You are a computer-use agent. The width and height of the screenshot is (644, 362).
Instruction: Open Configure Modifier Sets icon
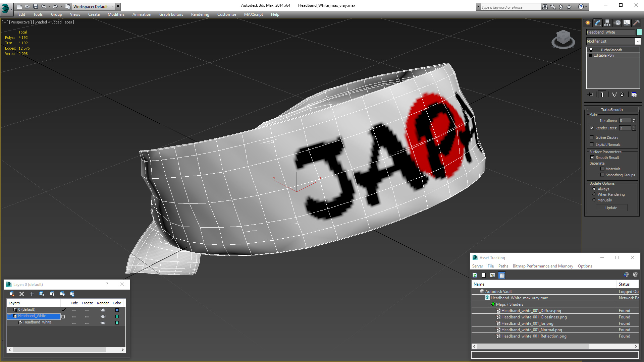pos(634,95)
